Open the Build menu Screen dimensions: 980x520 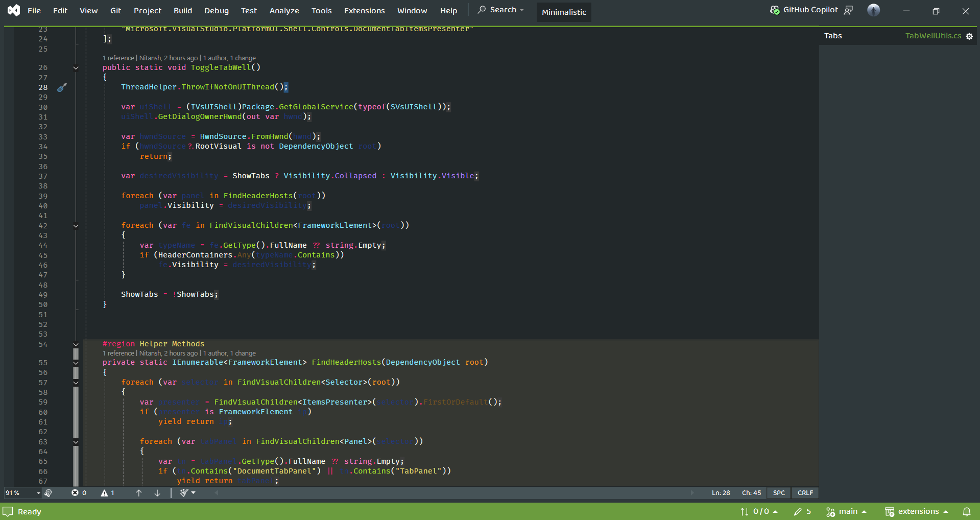point(183,10)
